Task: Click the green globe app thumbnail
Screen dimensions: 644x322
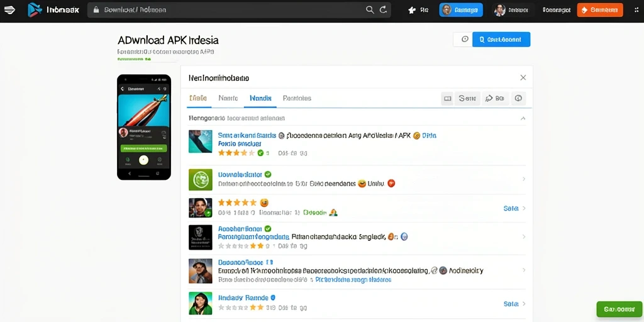Action: [201, 179]
